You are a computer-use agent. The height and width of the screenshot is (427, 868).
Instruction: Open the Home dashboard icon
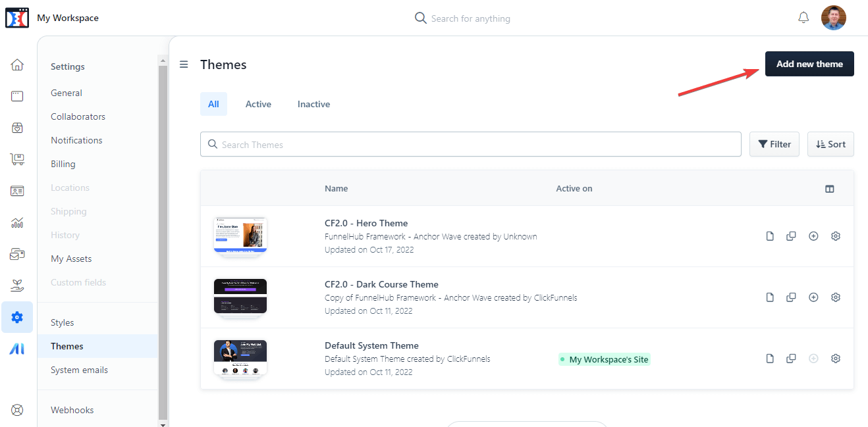17,64
